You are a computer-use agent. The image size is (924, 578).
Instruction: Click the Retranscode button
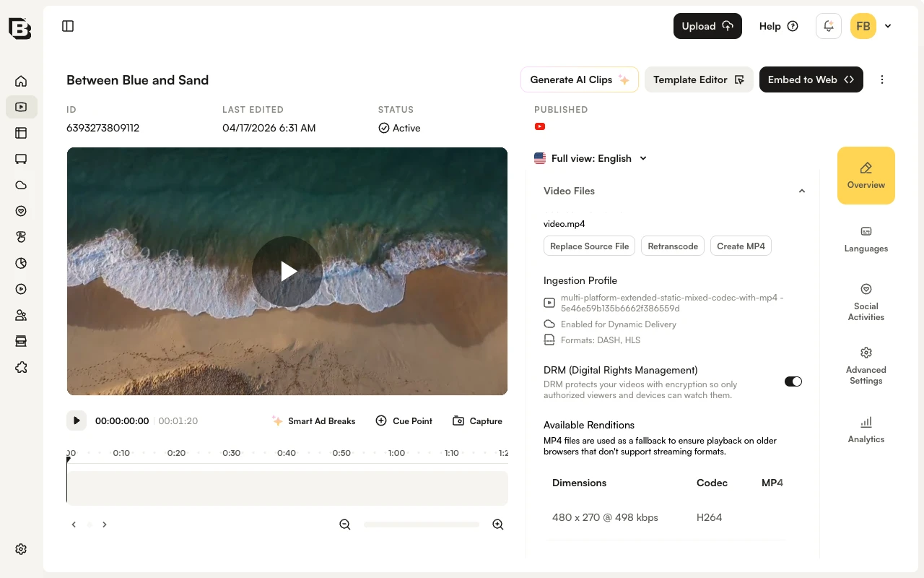pyautogui.click(x=673, y=246)
